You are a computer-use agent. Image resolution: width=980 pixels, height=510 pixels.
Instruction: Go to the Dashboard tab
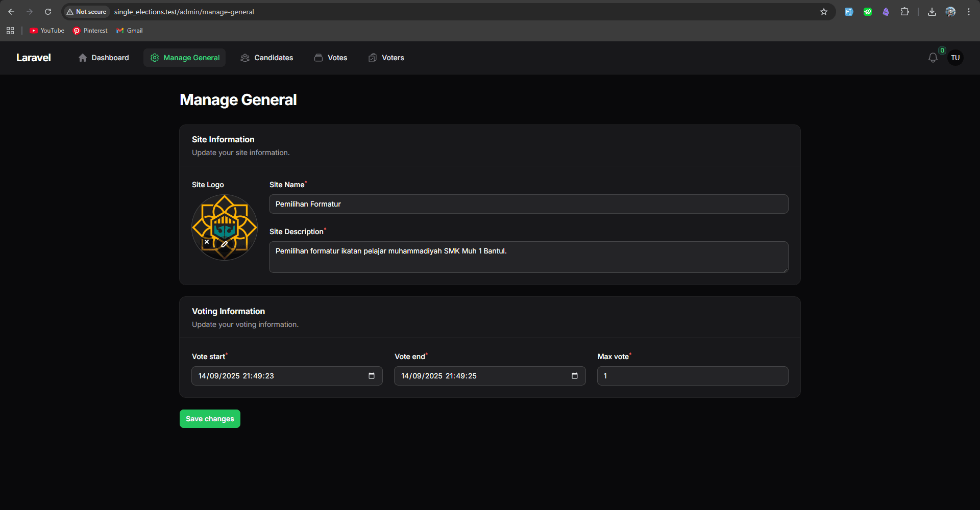point(104,58)
